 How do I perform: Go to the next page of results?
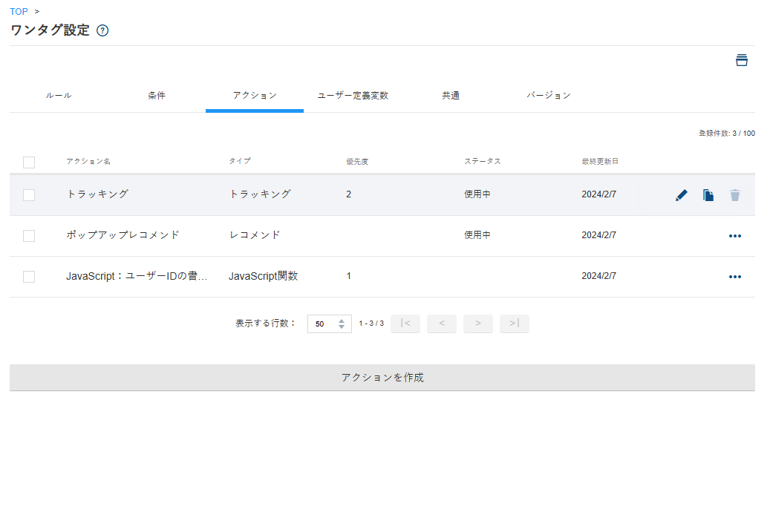pos(478,324)
